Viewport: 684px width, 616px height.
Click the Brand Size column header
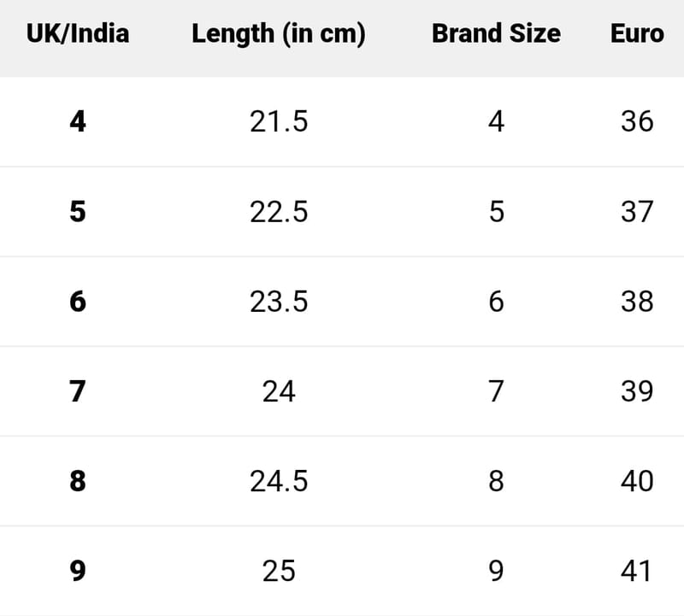[x=496, y=34]
